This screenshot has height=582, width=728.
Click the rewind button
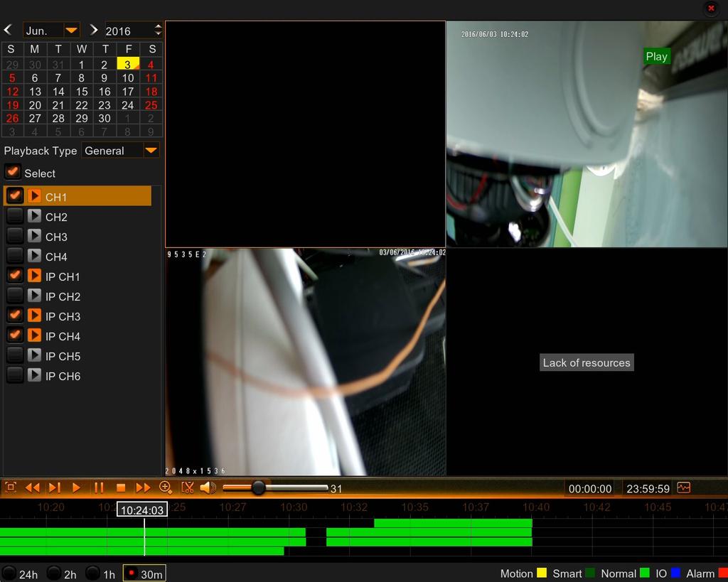[32, 487]
